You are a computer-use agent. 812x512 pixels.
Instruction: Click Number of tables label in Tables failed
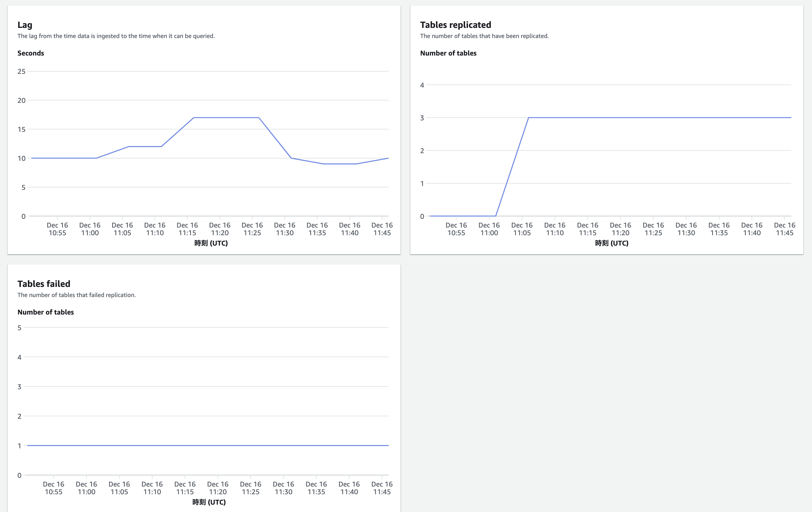45,312
